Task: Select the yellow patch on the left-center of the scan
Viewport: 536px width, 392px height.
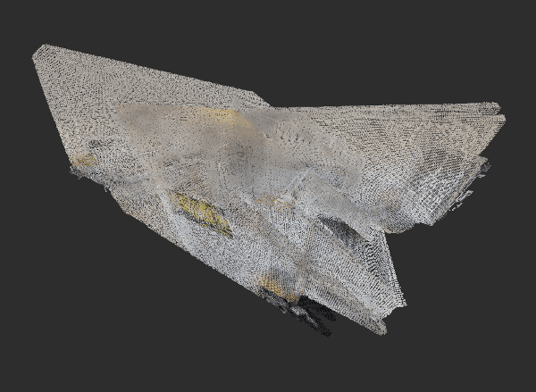Action: tap(198, 211)
